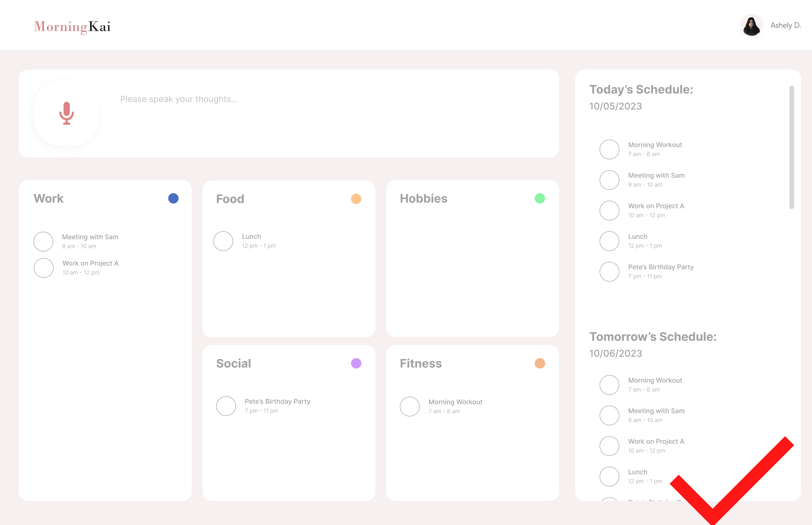Screen dimensions: 812x525
Task: Click the Fitness category color dot
Action: click(540, 363)
